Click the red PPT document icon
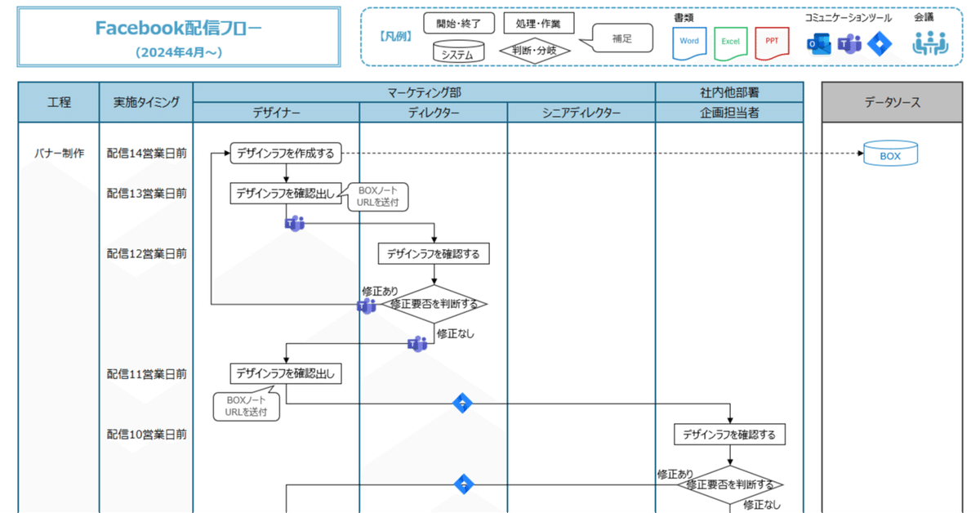The image size is (980, 513). tap(772, 42)
